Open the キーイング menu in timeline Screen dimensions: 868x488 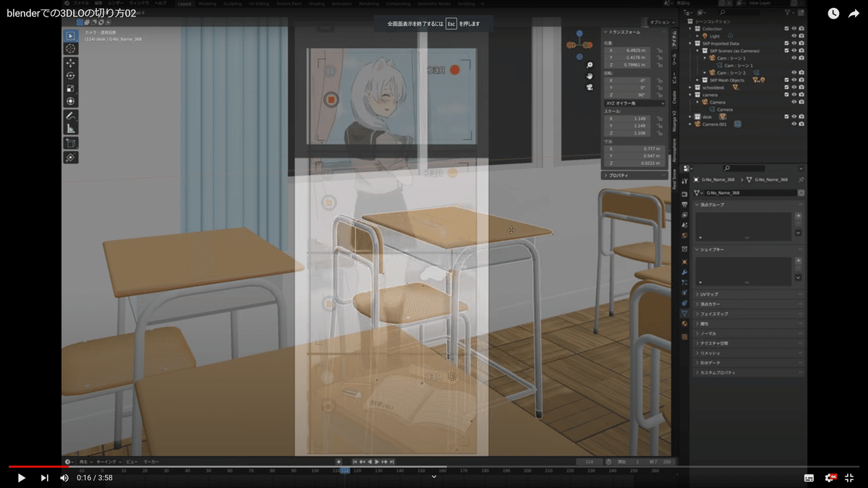point(108,461)
